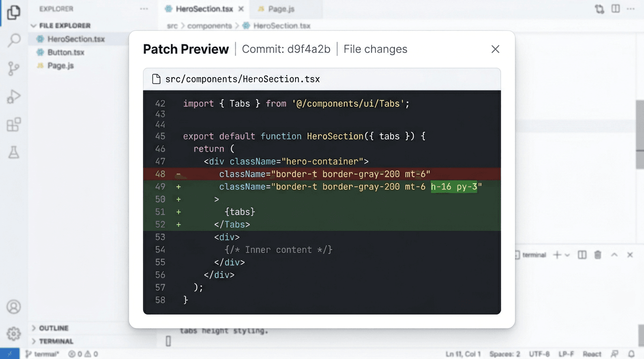Click the HeroSection.tsx breadcrumb segment
Viewport: 644px width, 359px height.
coord(277,26)
